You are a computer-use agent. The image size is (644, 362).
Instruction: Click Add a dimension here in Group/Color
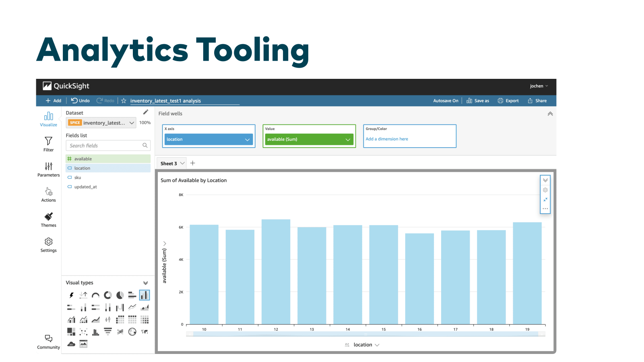(387, 139)
